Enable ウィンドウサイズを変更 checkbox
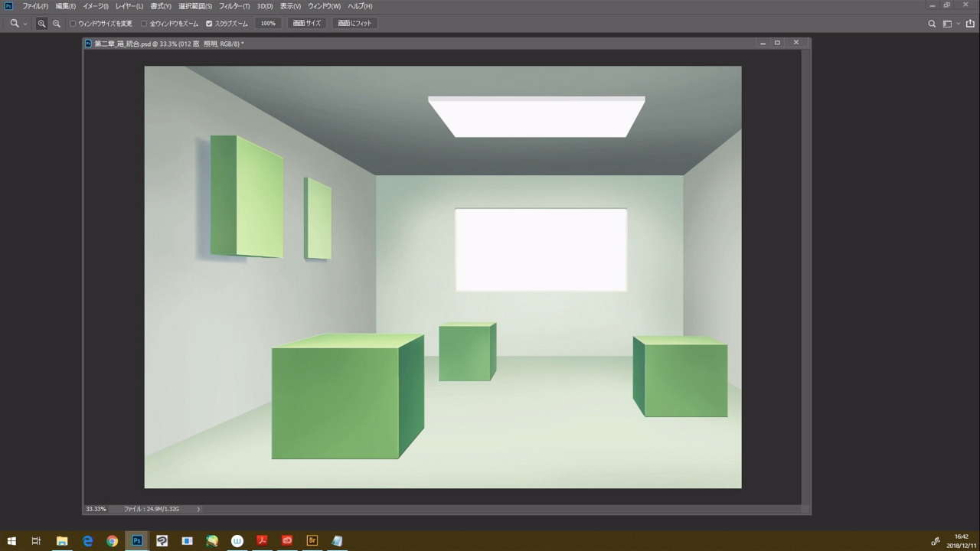This screenshot has height=551, width=980. [73, 24]
